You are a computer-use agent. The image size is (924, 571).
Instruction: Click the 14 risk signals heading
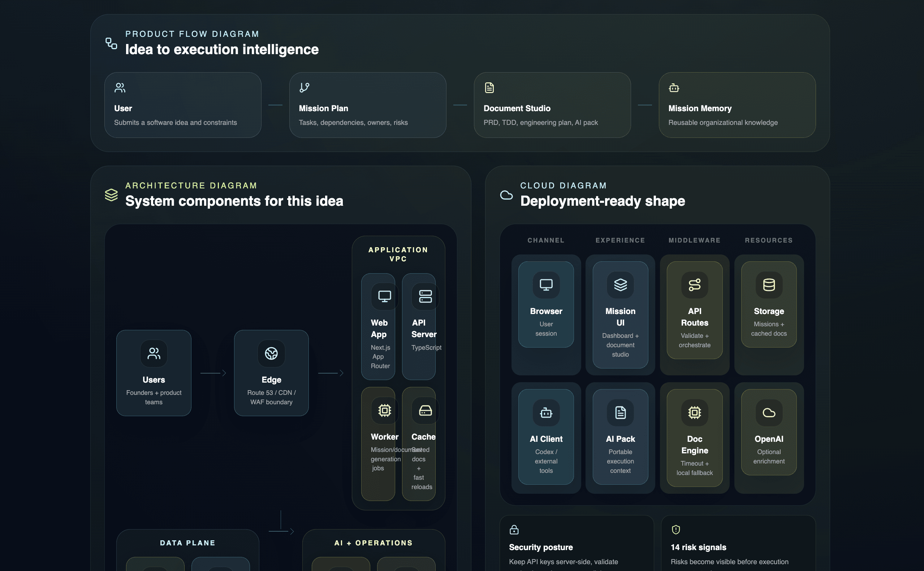[698, 548]
